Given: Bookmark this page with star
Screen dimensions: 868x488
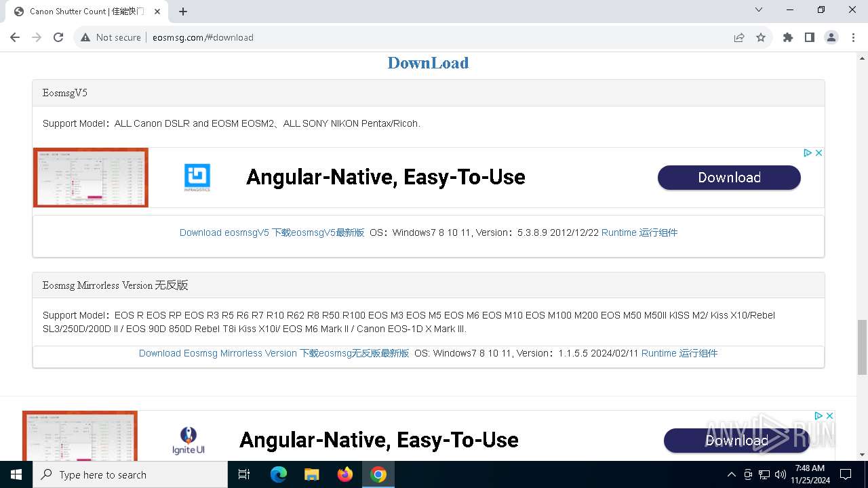Looking at the screenshot, I should (x=761, y=37).
